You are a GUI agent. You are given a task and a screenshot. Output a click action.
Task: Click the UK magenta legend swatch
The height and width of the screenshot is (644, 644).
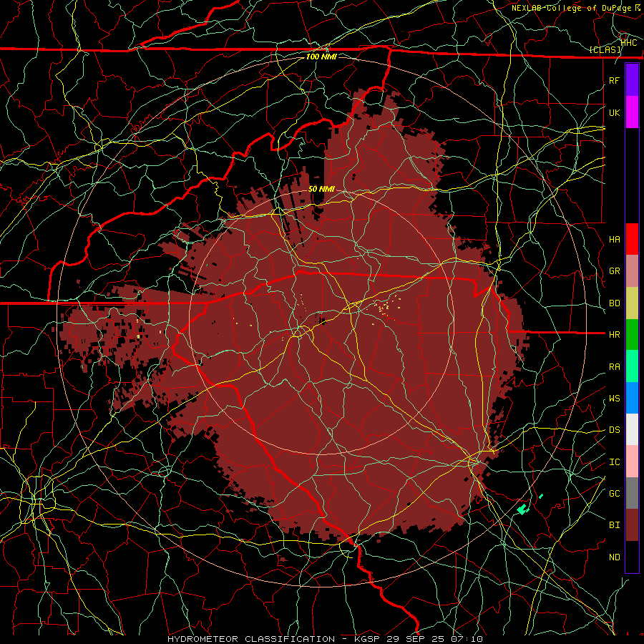[632, 112]
